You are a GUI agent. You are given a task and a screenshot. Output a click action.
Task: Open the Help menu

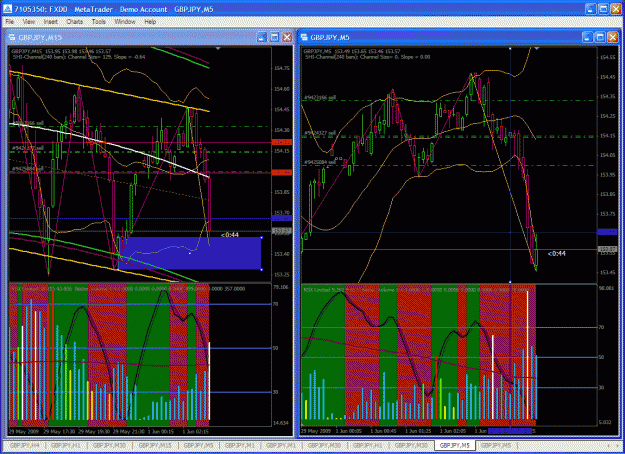[x=150, y=22]
